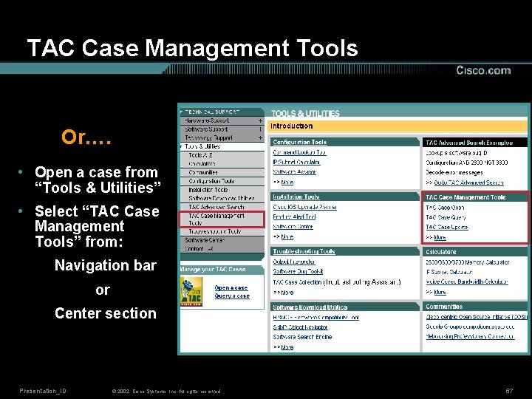The height and width of the screenshot is (399, 532).
Task: Expand the Technology Support plus sign
Action: coord(260,137)
